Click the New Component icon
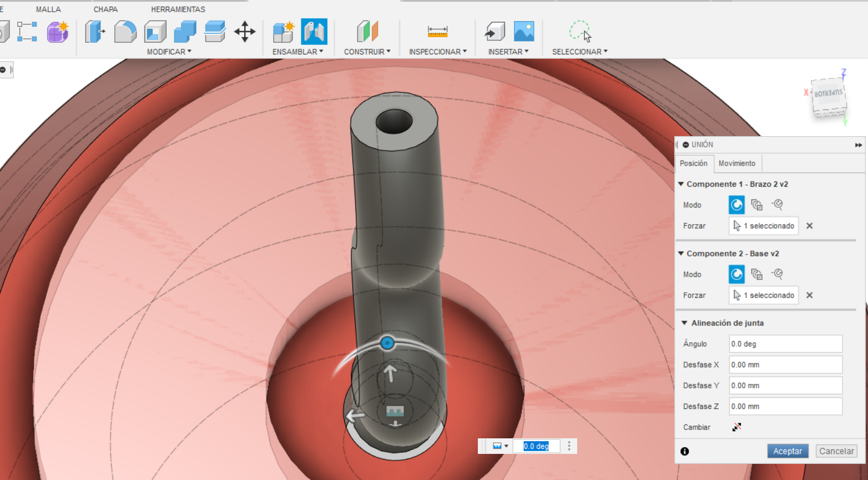 [284, 32]
